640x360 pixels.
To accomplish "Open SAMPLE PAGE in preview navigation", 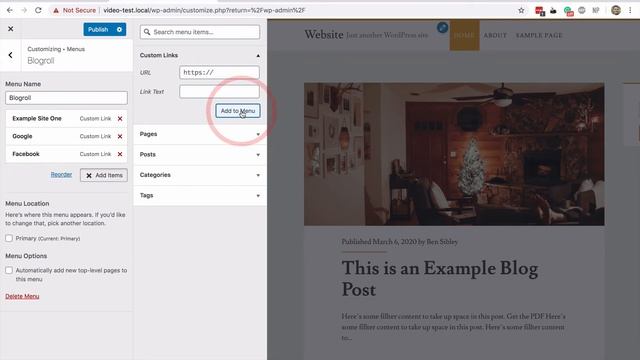I will click(539, 36).
